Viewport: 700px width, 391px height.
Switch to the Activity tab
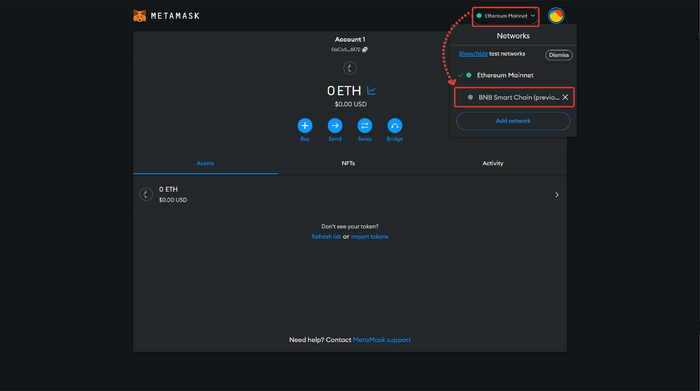tap(493, 163)
